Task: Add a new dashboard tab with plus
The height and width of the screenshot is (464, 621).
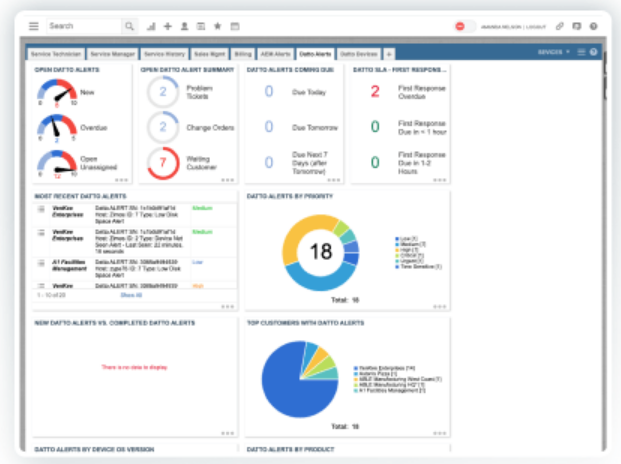Action: (x=389, y=54)
